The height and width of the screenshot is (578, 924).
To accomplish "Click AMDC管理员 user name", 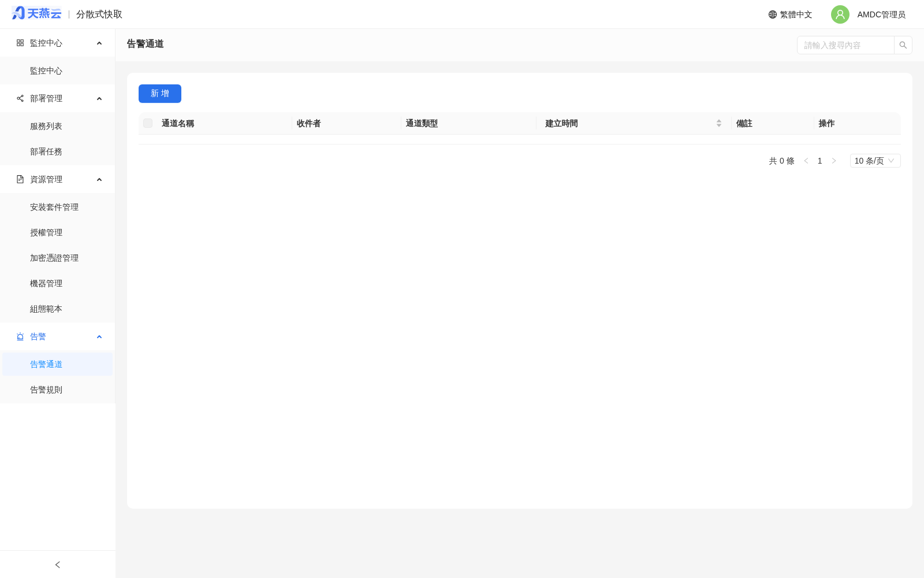I will [x=881, y=14].
